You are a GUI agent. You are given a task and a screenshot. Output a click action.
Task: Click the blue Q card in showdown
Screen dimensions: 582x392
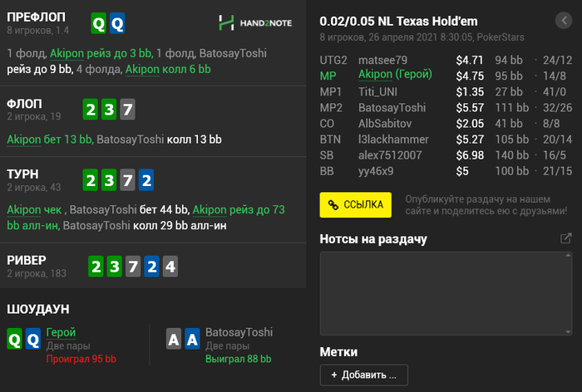point(33,339)
